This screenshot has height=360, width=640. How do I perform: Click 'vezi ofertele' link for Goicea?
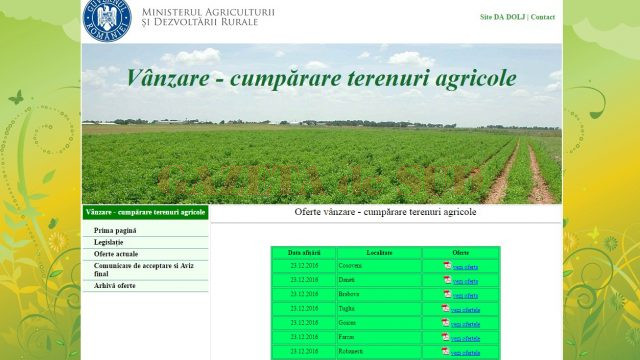(465, 324)
